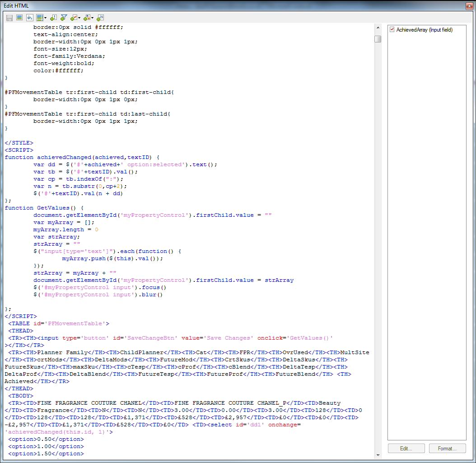Click the closing '</SCRIPT>' tag in code

21,316
